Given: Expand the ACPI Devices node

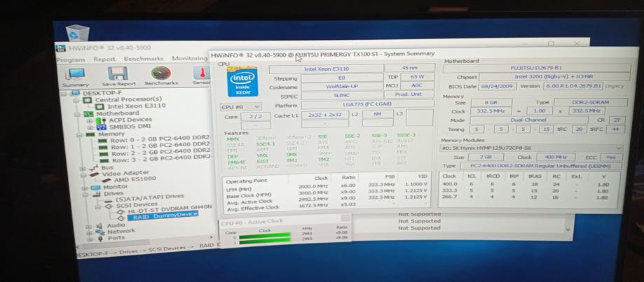Looking at the screenshot, I should (90, 121).
